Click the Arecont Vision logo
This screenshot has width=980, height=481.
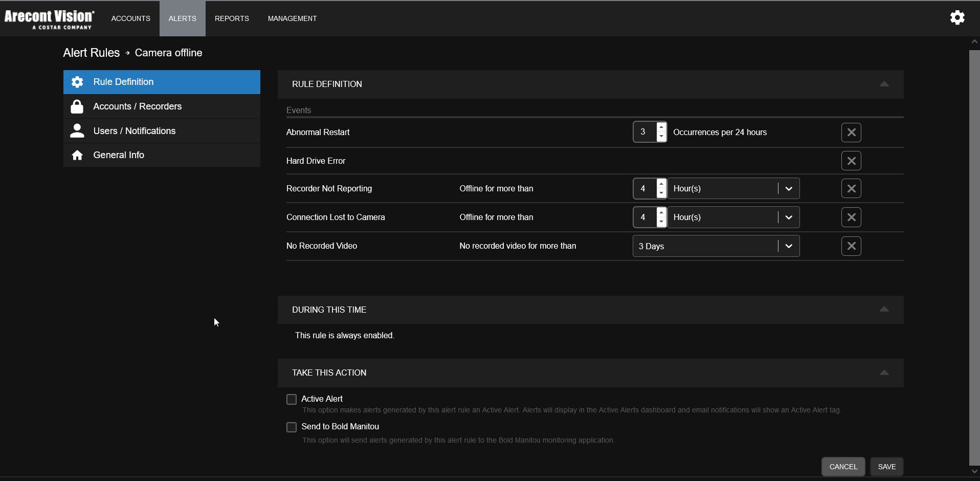tap(50, 19)
